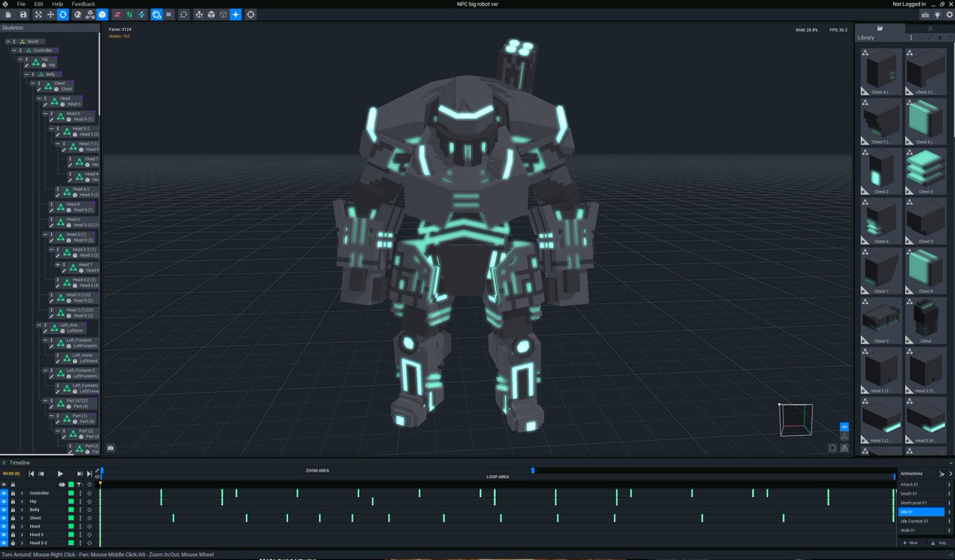This screenshot has width=955, height=560.
Task: Toggle visibility eye for Hip track
Action: 4,501
